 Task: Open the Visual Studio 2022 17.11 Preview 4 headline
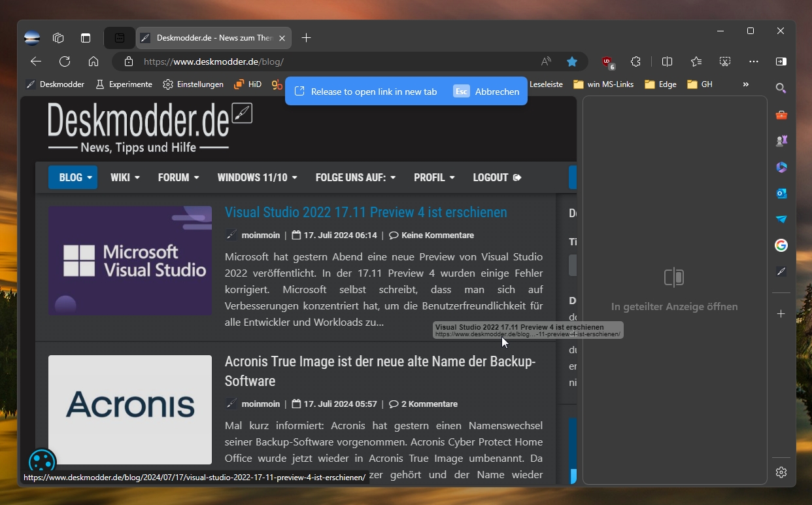366,213
